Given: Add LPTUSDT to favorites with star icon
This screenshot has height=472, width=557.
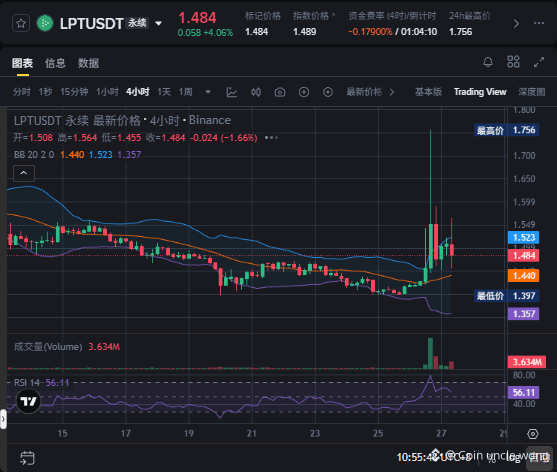Looking at the screenshot, I should (x=21, y=23).
